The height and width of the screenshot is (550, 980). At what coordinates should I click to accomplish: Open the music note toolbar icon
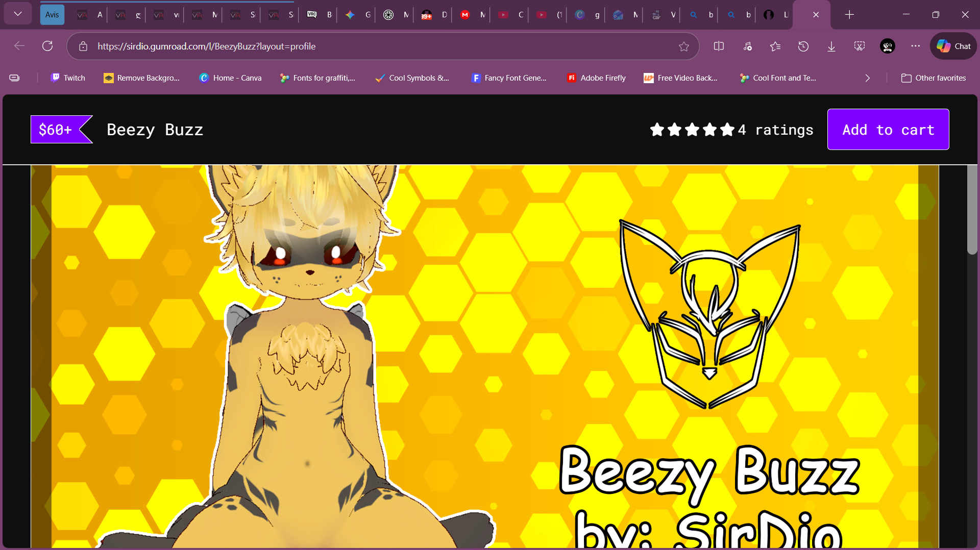(747, 46)
